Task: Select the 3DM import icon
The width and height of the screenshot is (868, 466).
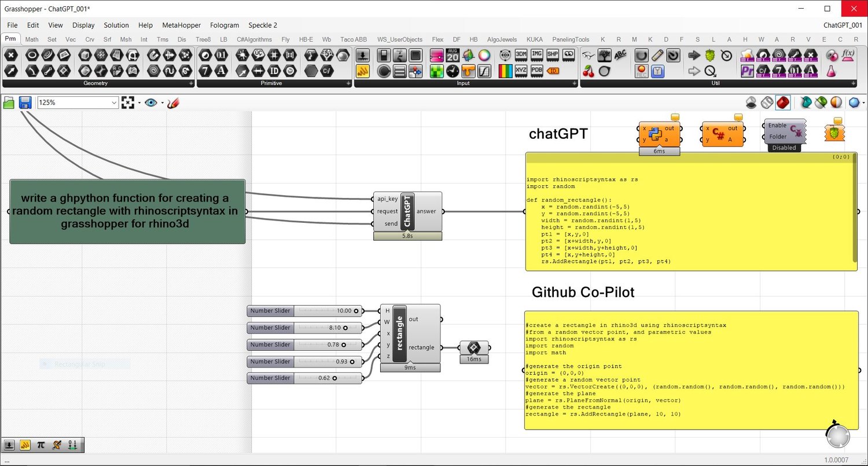Action: point(521,54)
